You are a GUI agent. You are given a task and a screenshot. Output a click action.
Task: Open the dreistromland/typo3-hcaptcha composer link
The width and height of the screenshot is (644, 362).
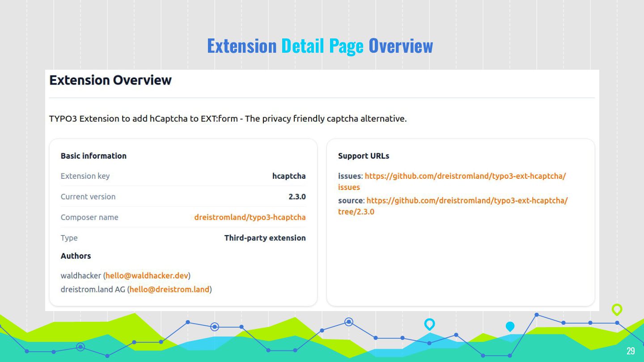(x=250, y=217)
